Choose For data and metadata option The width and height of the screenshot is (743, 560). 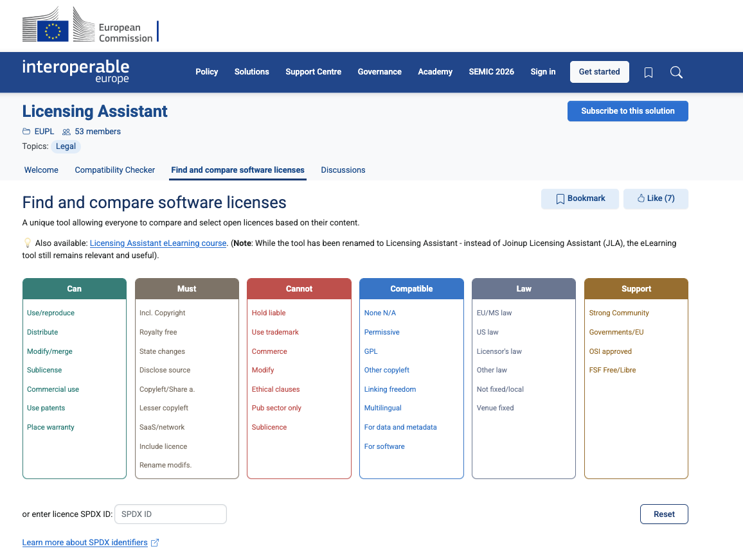point(400,427)
